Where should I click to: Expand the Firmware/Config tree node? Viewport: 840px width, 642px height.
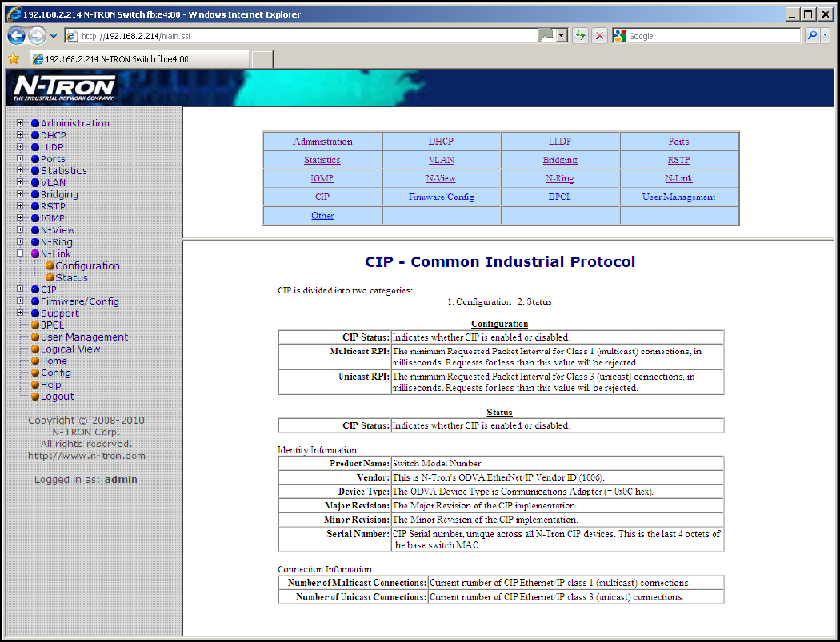(x=21, y=301)
